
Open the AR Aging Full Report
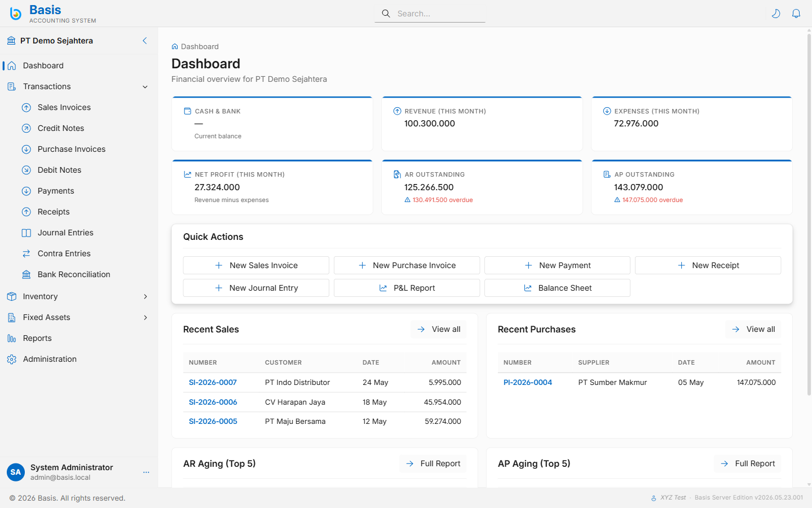[x=433, y=463]
